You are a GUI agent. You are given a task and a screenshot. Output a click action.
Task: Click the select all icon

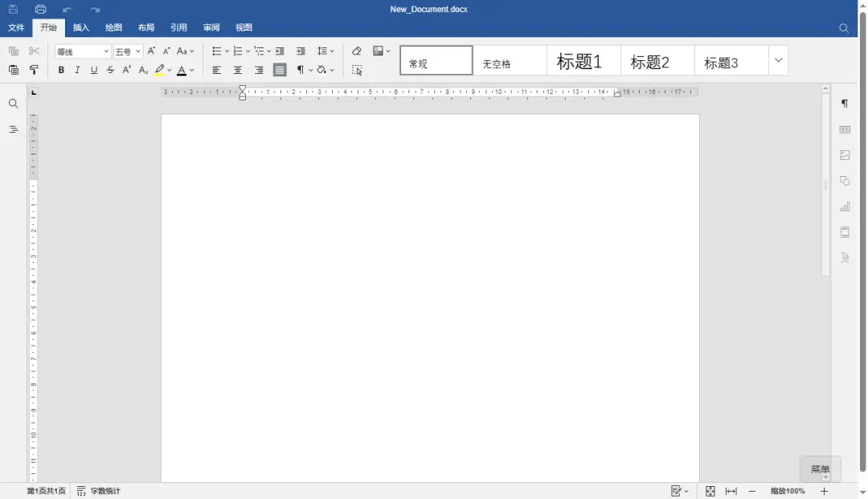point(357,70)
